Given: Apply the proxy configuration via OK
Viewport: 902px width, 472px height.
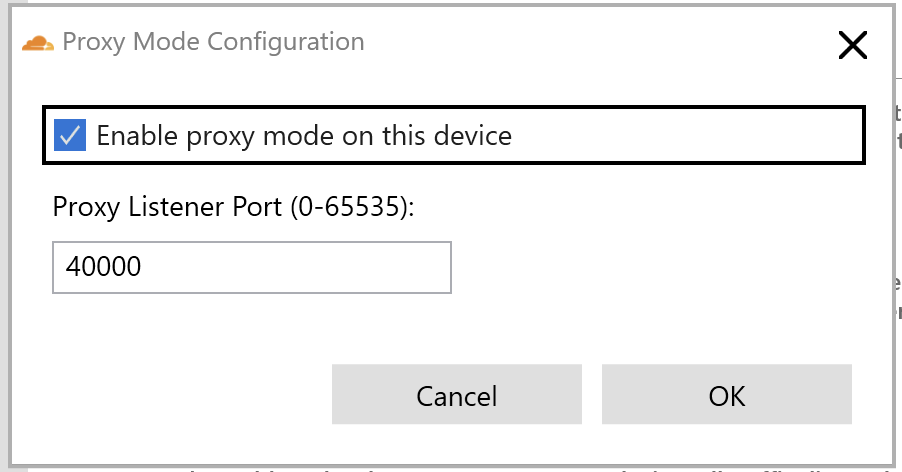Looking at the screenshot, I should tap(726, 395).
